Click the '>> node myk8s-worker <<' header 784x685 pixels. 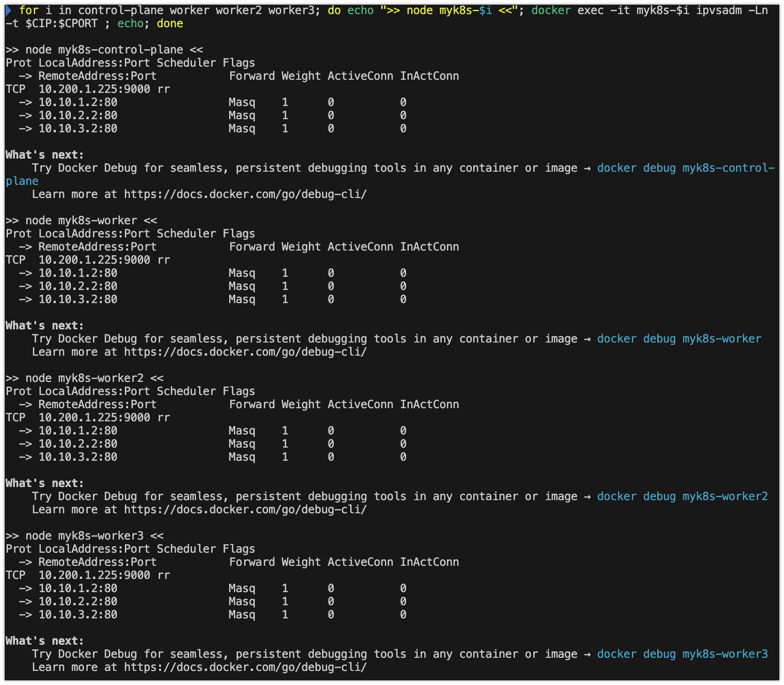click(x=81, y=221)
